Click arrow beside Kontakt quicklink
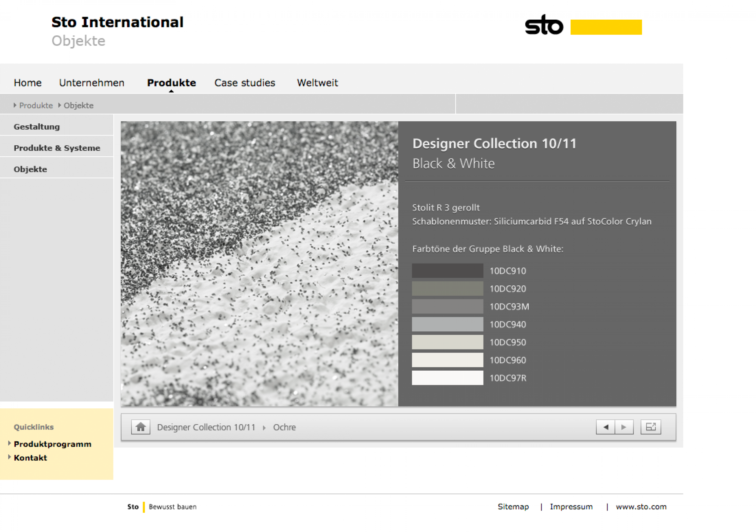Viewport: 756px width, 532px height. [10, 457]
